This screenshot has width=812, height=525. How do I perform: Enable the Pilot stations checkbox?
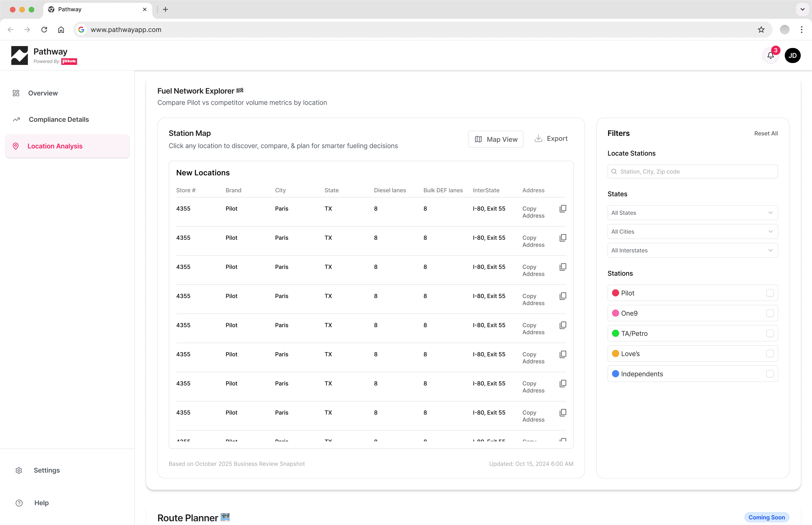[770, 293]
